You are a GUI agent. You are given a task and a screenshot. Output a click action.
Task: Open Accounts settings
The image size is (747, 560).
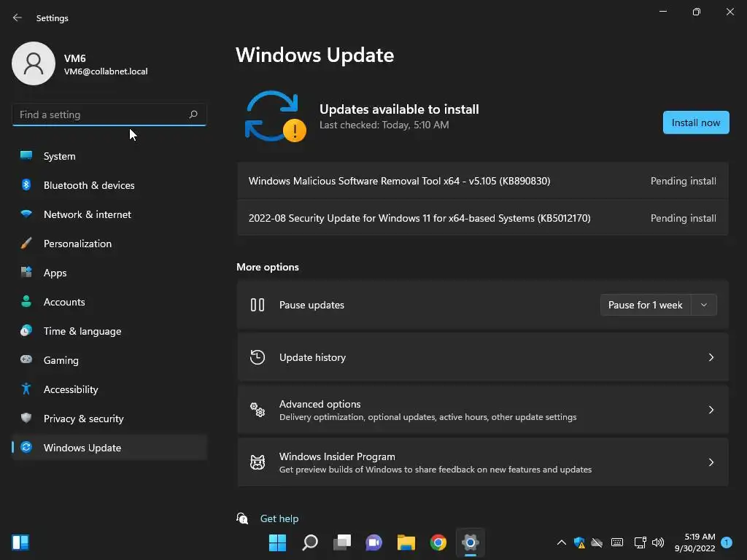109,302
